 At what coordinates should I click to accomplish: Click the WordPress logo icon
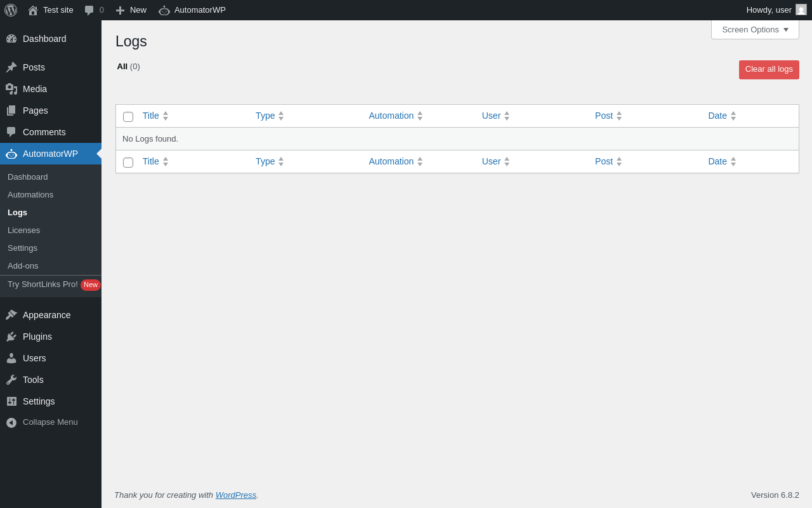coord(11,10)
